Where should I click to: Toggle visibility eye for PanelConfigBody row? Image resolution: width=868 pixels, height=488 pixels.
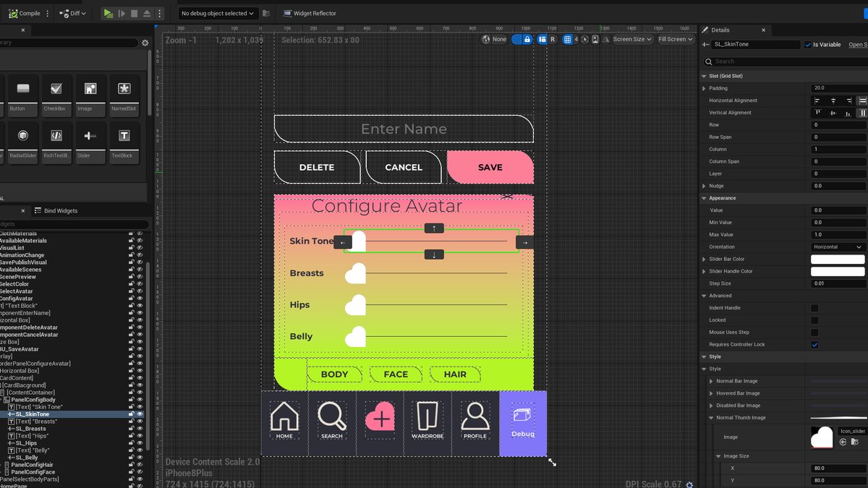click(139, 400)
